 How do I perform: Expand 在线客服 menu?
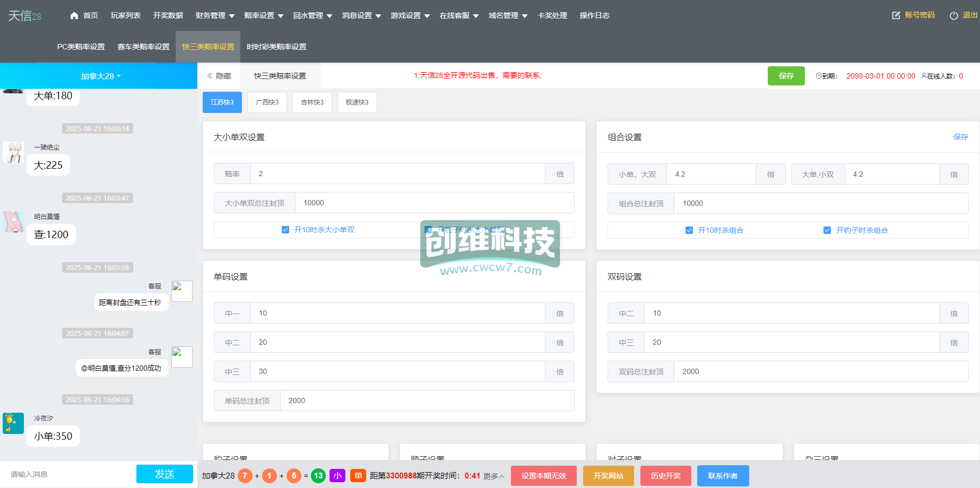(459, 15)
